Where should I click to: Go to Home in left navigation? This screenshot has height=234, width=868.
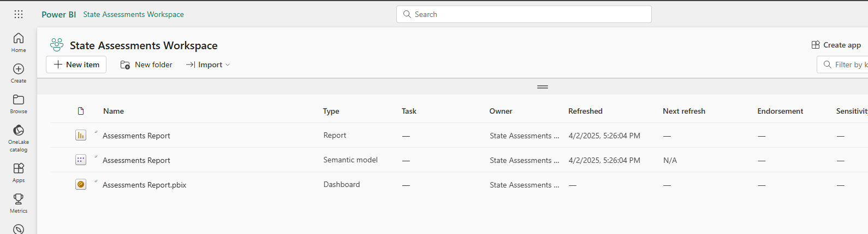pos(19,42)
